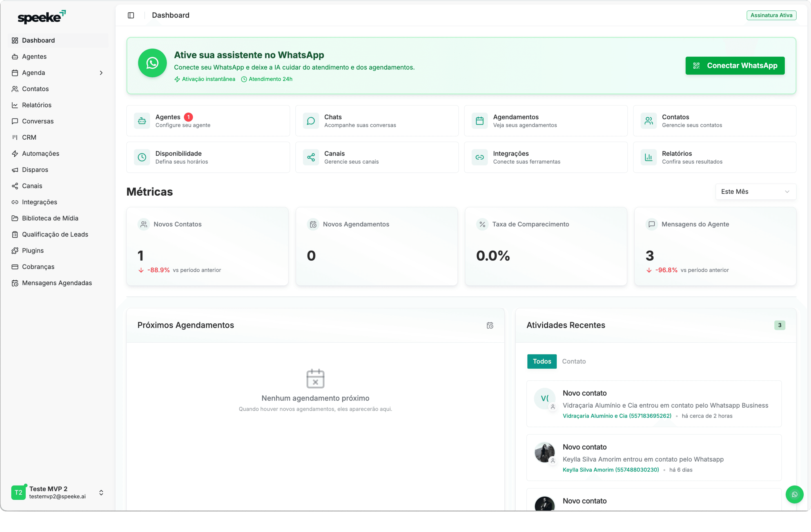
Task: Click the Agendamentos calendar card icon
Action: pos(480,121)
